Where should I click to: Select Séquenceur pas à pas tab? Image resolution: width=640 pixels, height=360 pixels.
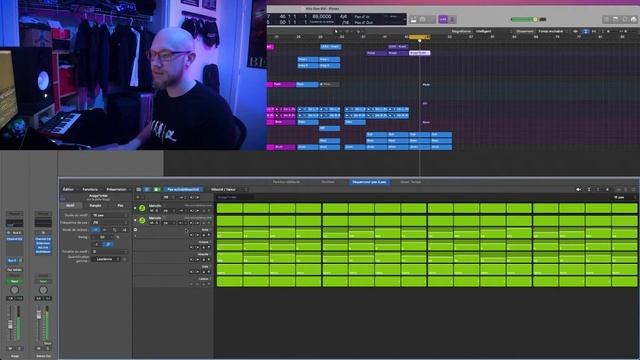369,182
